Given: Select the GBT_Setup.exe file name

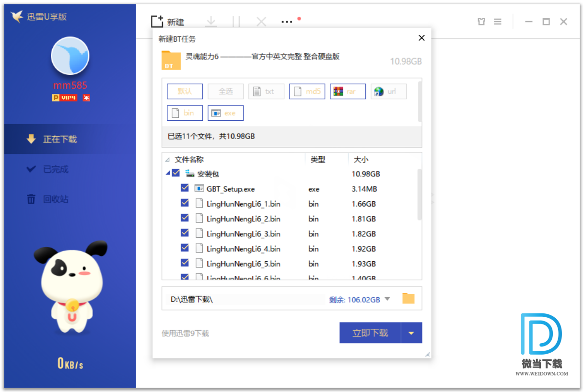Looking at the screenshot, I should tap(231, 189).
